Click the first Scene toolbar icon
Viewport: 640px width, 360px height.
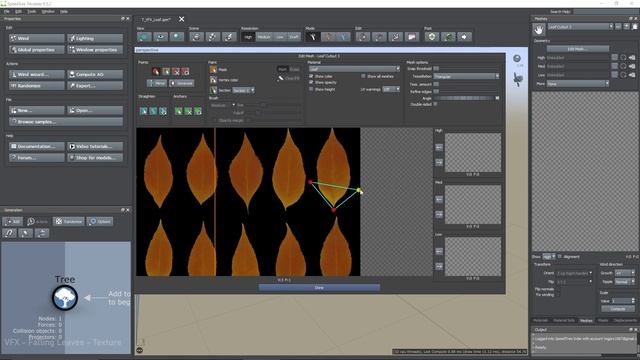point(196,37)
